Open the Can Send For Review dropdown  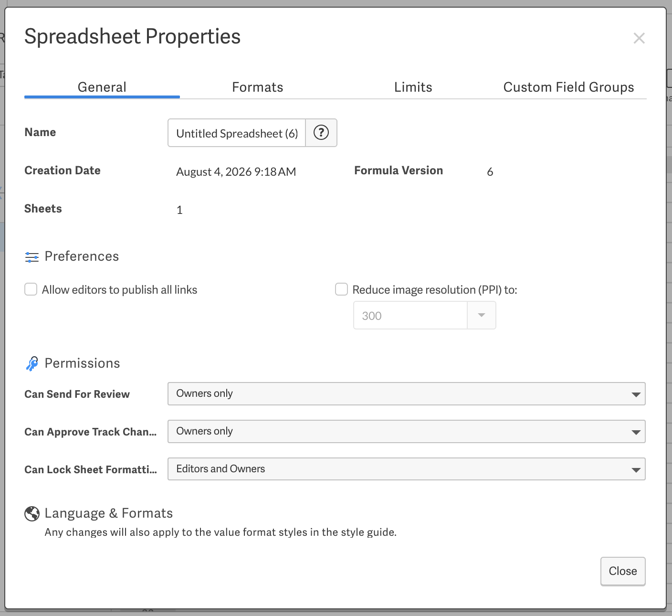(407, 394)
